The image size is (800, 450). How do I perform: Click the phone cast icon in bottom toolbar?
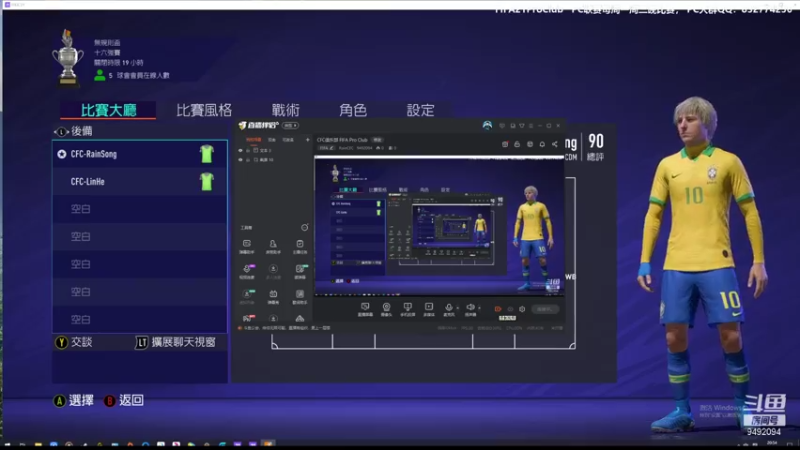407,309
